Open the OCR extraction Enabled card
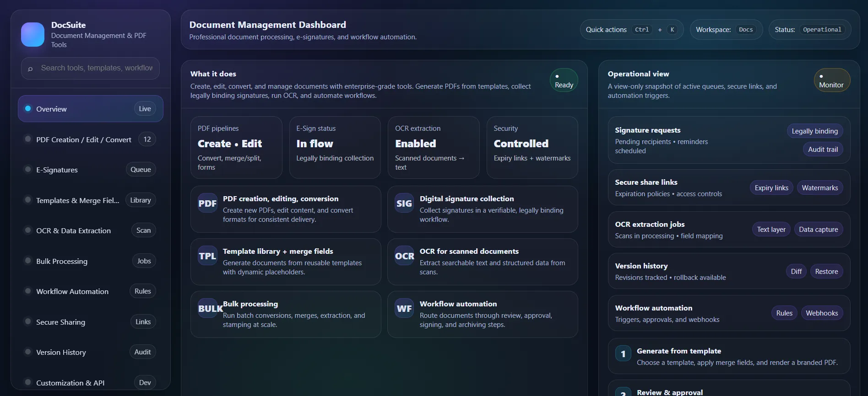Image resolution: width=868 pixels, height=396 pixels. pos(434,147)
